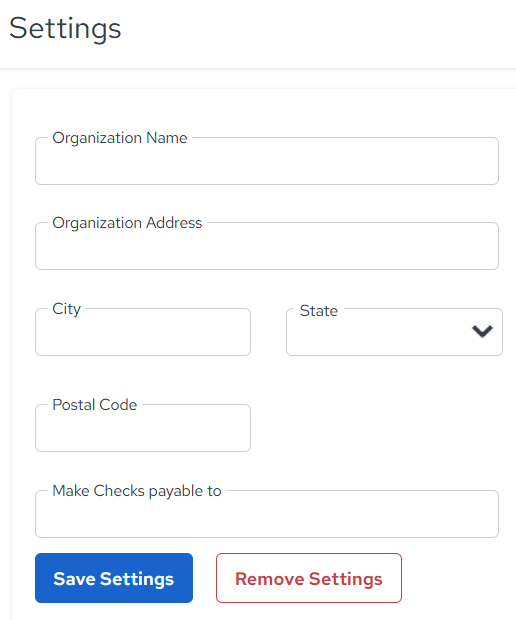Viewport: 516px width, 620px height.
Task: Click the Make Checks payable to label
Action: [137, 491]
